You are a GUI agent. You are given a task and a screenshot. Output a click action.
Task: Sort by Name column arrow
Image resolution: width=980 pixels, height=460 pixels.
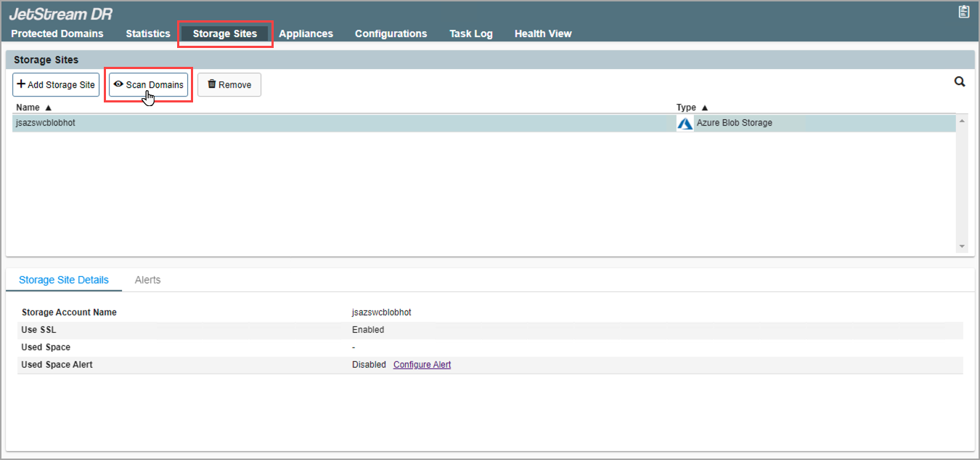[x=49, y=108]
